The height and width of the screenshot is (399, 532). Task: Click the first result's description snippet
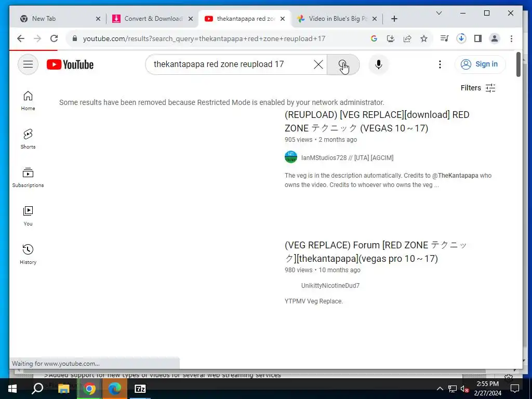(x=388, y=180)
